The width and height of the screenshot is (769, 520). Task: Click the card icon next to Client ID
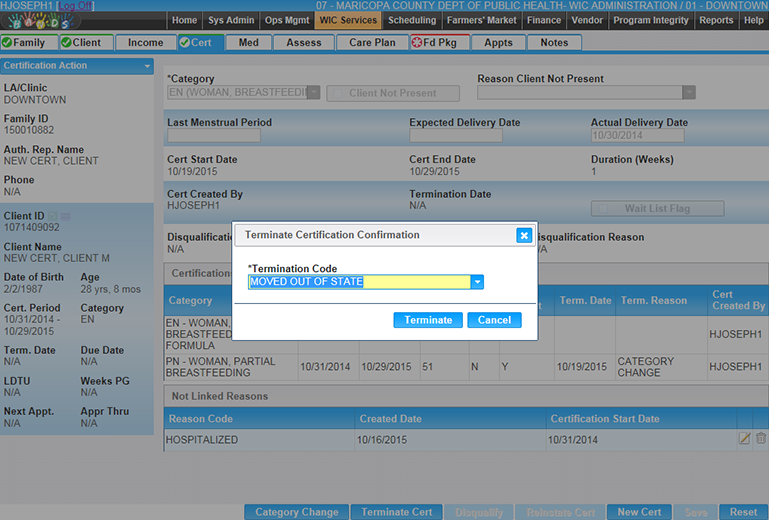point(66,215)
